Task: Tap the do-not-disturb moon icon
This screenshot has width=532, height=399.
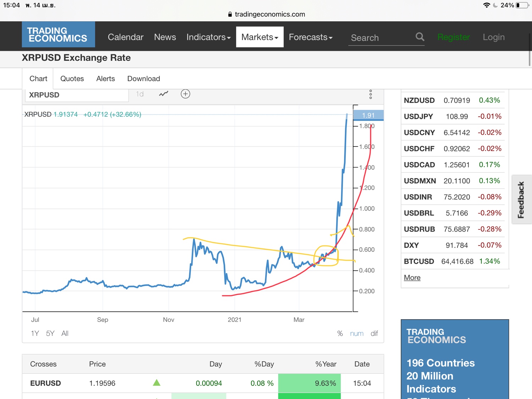Action: (495, 5)
